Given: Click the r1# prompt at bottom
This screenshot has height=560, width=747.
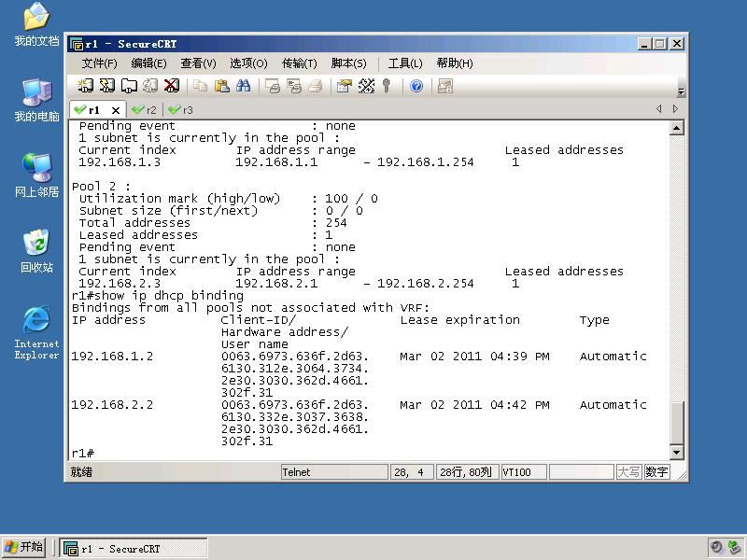Looking at the screenshot, I should pos(83,454).
